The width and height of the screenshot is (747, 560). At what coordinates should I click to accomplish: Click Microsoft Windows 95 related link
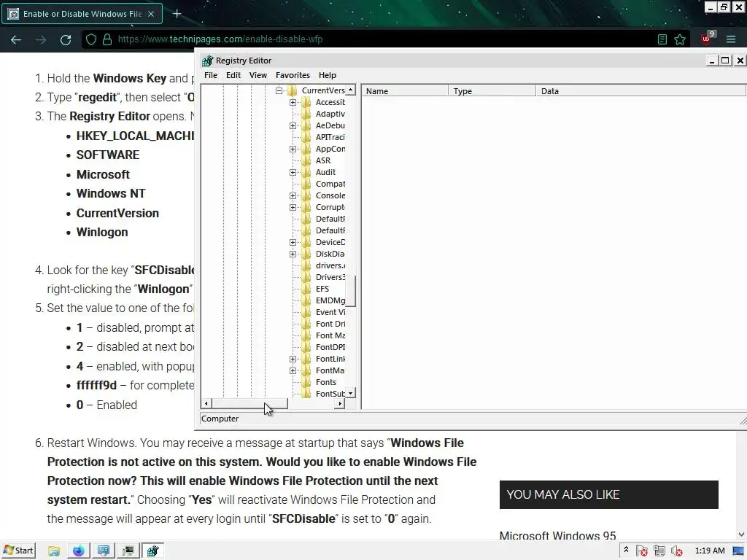click(x=557, y=536)
